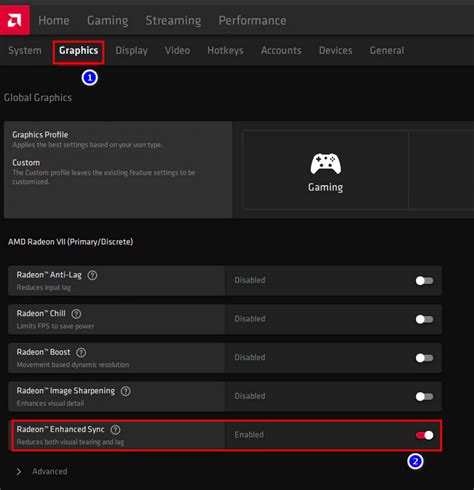Click the Custom profile label
This screenshot has width=474, height=490.
[x=26, y=163]
